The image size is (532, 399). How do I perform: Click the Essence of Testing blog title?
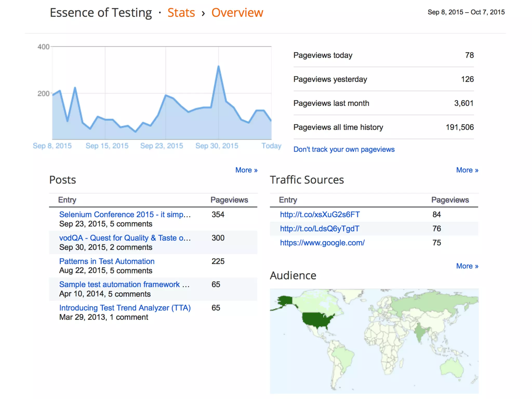(101, 13)
